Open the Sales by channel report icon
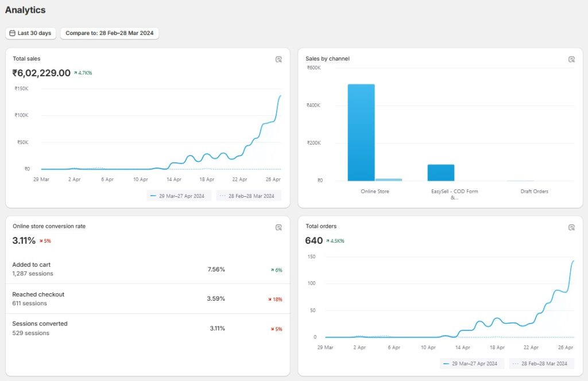This screenshot has height=381, width=588. pyautogui.click(x=571, y=59)
